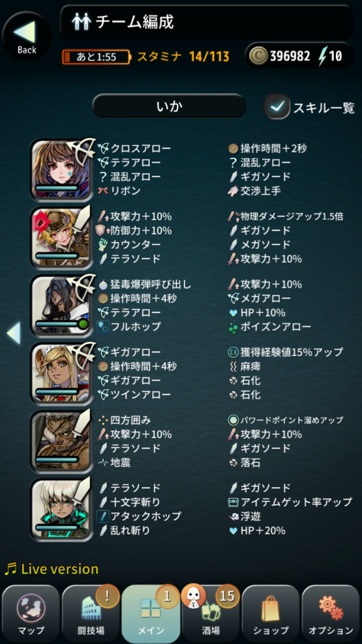Viewport: 362px width, 644px height.
Task: Edit the team name field いか
Action: coord(169,106)
